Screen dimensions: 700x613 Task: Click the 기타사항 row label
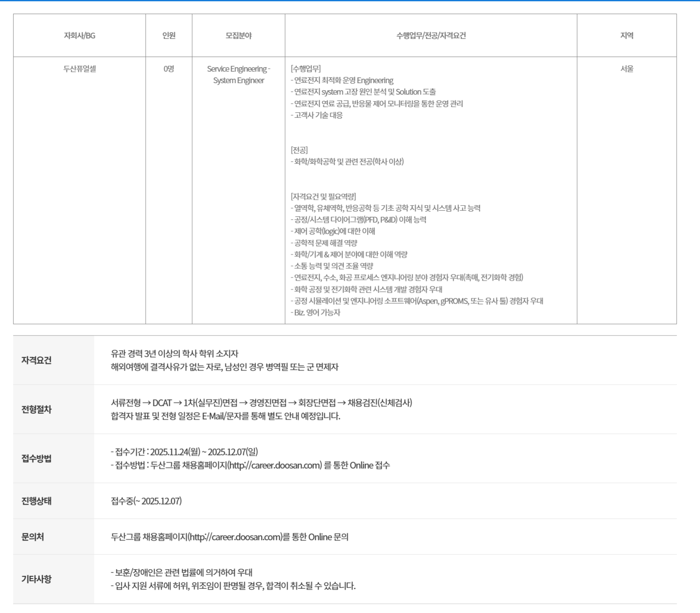tap(36, 579)
